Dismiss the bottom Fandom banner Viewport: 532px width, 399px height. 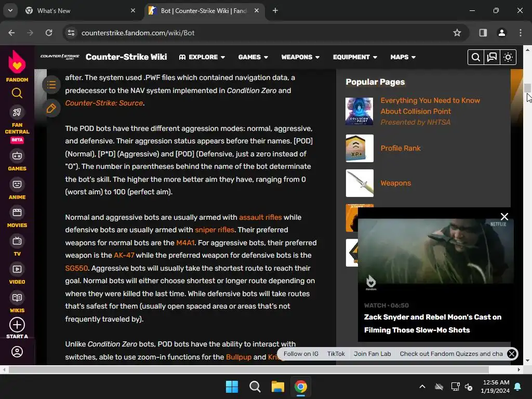point(512,354)
